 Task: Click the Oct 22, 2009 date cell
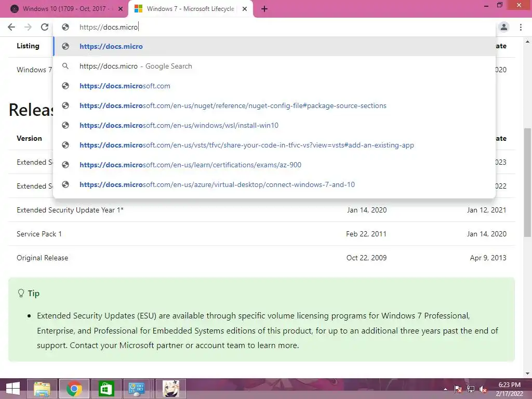tap(366, 258)
